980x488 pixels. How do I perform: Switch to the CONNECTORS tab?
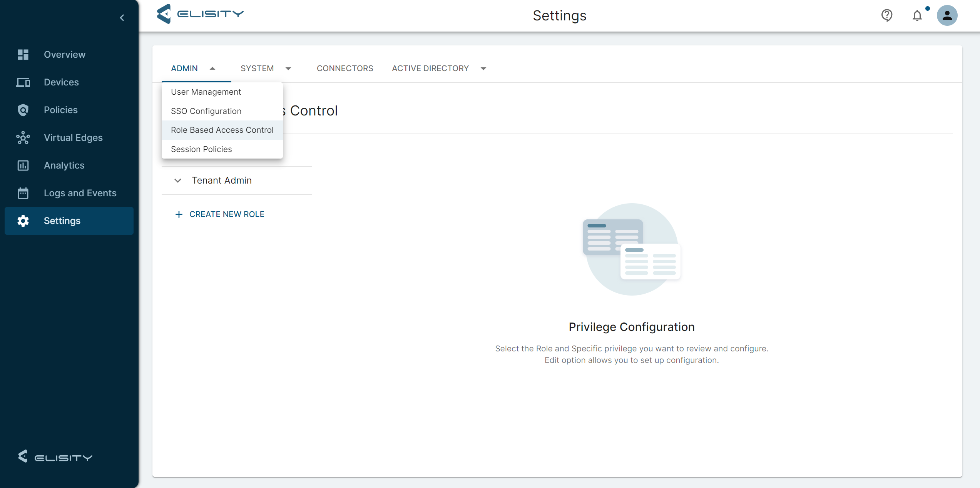[345, 69]
